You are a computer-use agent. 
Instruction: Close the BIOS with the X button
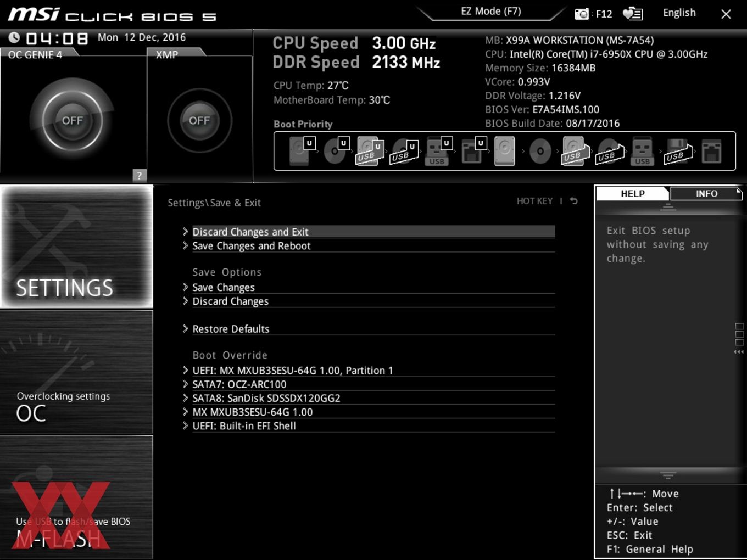pyautogui.click(x=726, y=14)
